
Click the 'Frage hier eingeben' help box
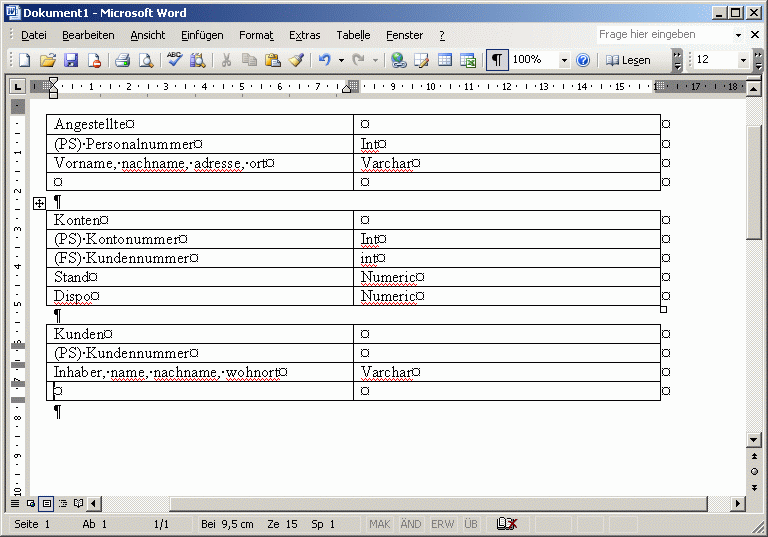tap(662, 34)
